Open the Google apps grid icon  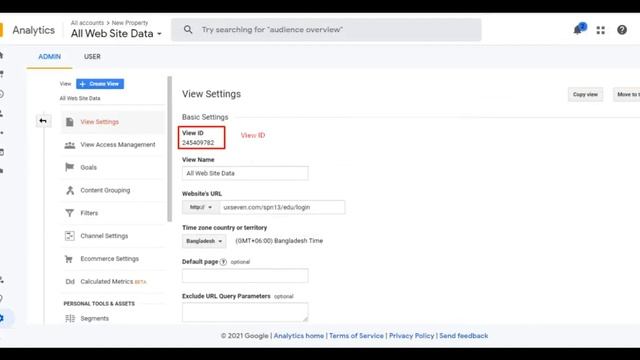tap(600, 30)
